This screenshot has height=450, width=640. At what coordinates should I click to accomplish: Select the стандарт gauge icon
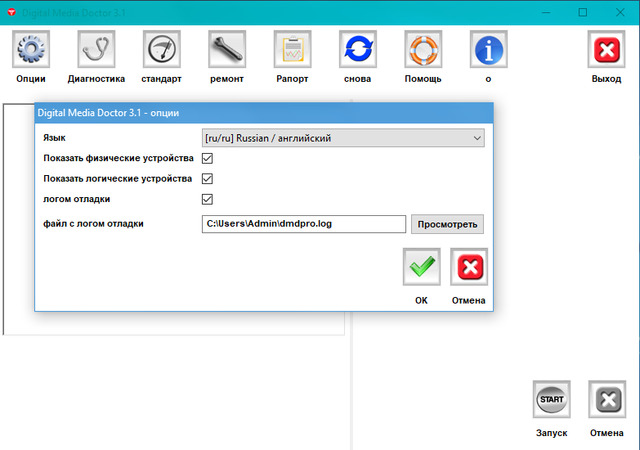point(162,49)
